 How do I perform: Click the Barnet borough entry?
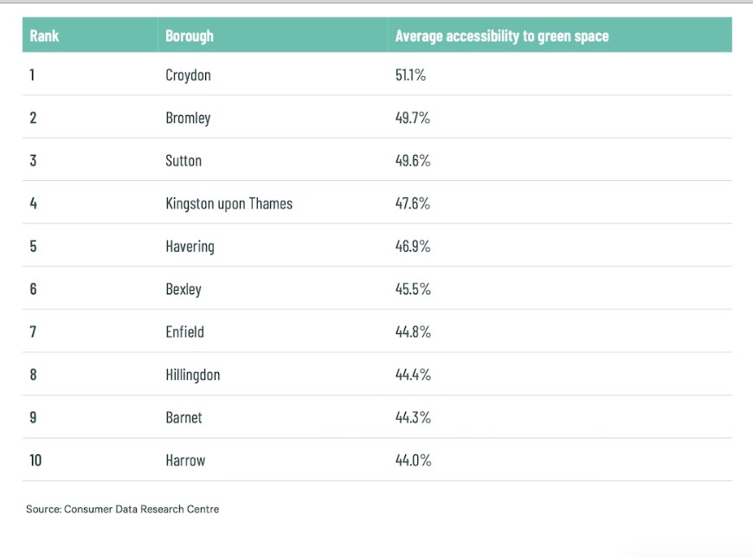point(183,417)
